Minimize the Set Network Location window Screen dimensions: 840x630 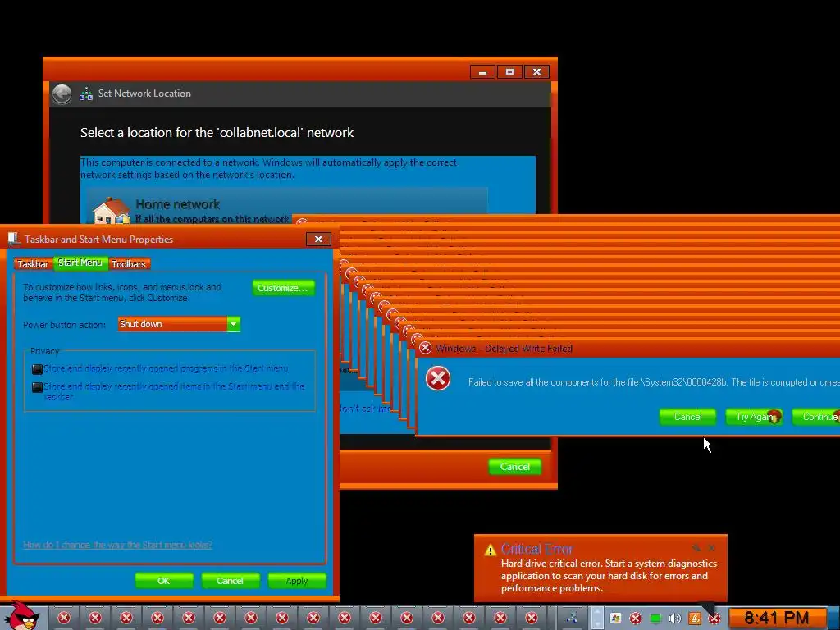[482, 72]
